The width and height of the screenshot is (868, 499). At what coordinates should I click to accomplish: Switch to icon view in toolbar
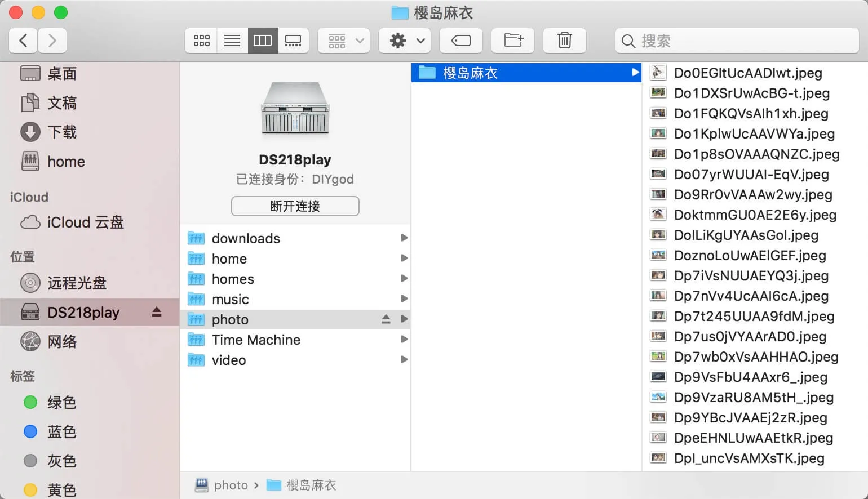pos(201,41)
